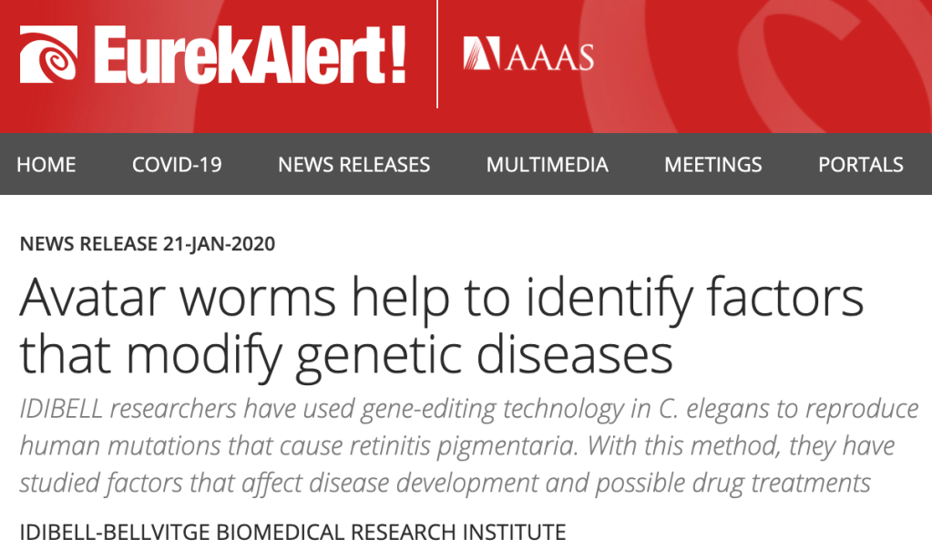
Task: Click the AAAS text label
Action: 549,56
